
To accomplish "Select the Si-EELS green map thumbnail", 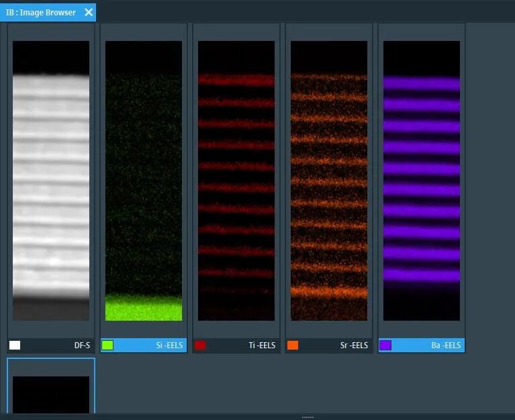I will (144, 180).
